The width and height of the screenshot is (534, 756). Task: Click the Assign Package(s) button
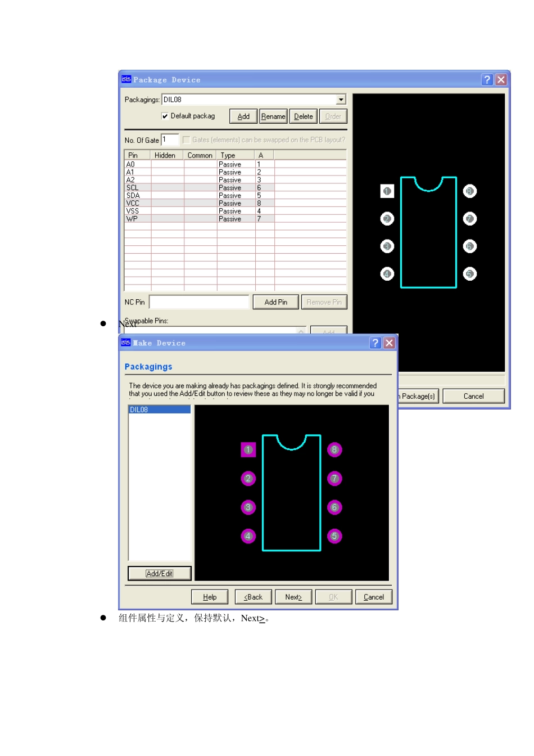(x=418, y=396)
